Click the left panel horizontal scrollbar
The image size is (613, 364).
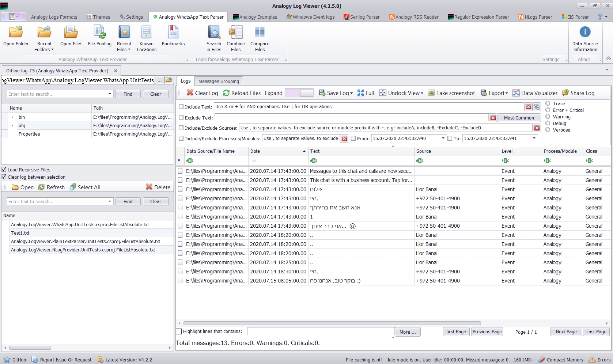pyautogui.click(x=30, y=348)
